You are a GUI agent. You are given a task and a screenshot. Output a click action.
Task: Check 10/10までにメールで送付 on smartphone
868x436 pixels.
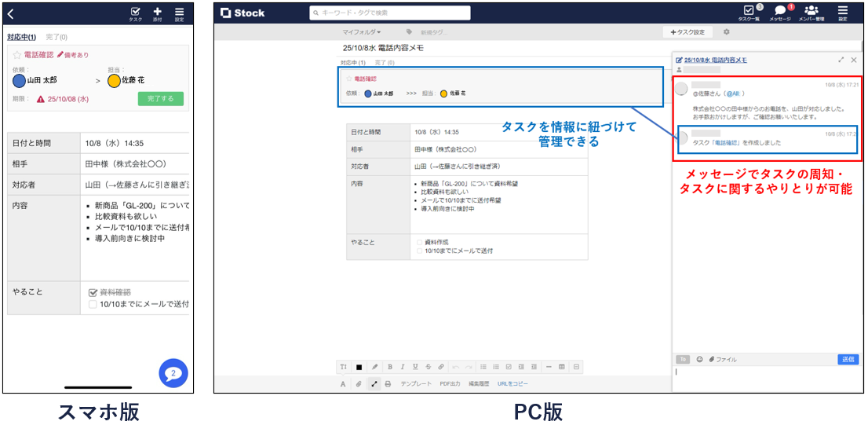[93, 304]
